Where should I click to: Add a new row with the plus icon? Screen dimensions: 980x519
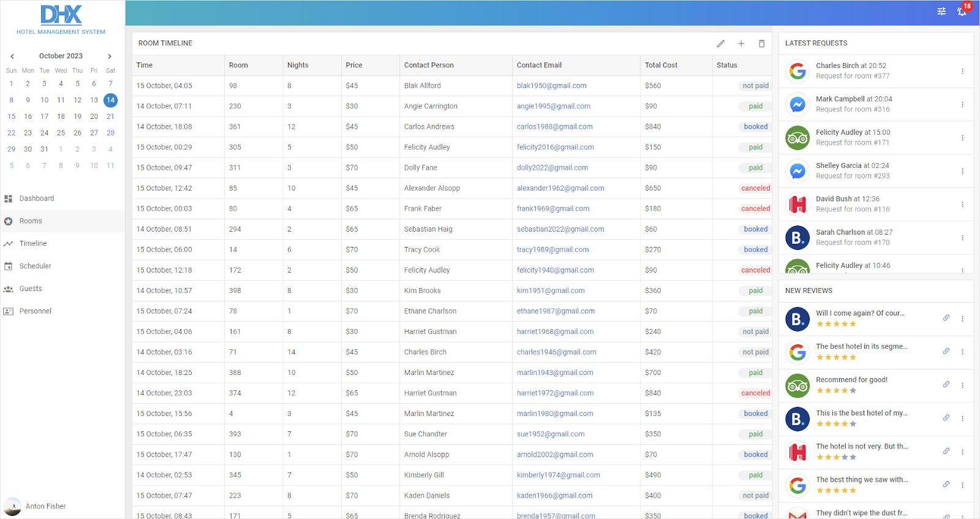click(741, 44)
